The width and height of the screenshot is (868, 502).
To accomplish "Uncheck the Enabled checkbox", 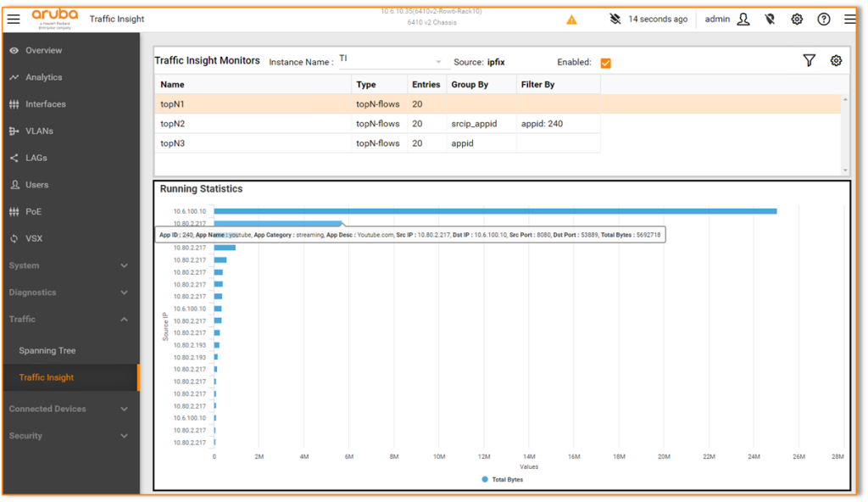I will [605, 63].
